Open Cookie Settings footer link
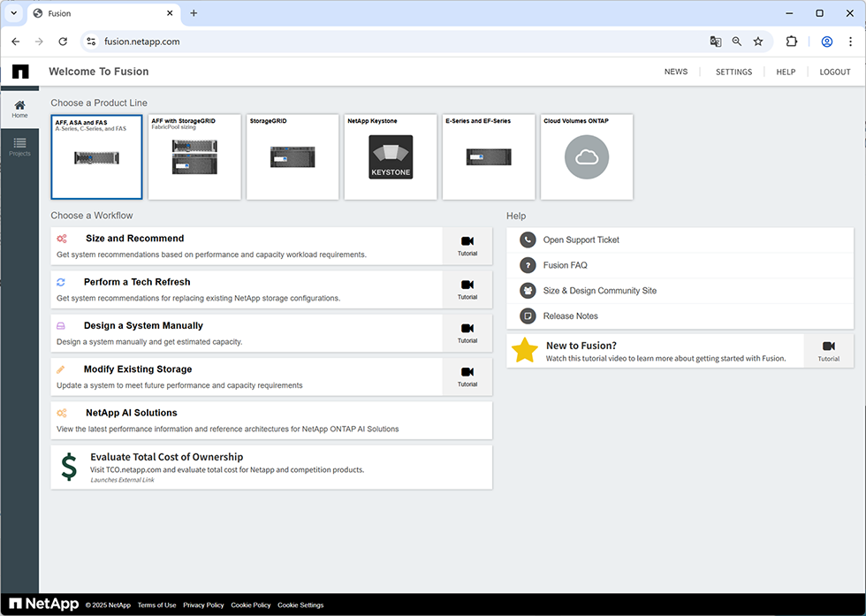Screen dimensions: 866x616 point(300,605)
